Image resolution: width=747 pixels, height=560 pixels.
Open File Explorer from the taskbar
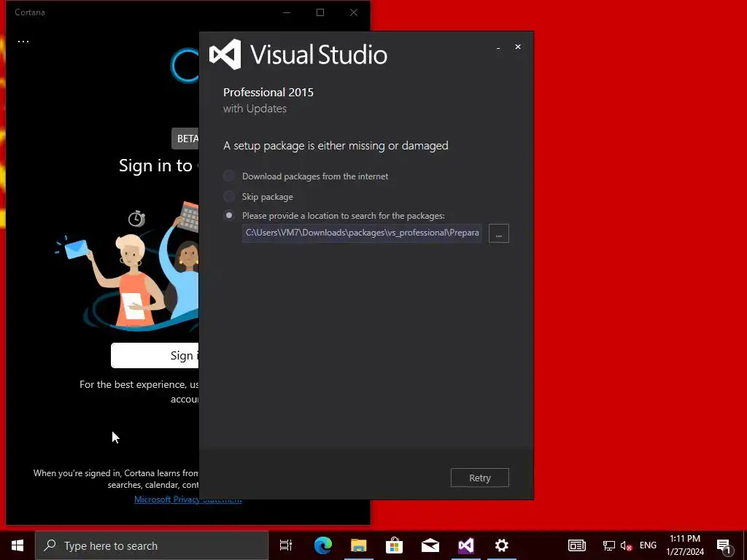pyautogui.click(x=359, y=545)
